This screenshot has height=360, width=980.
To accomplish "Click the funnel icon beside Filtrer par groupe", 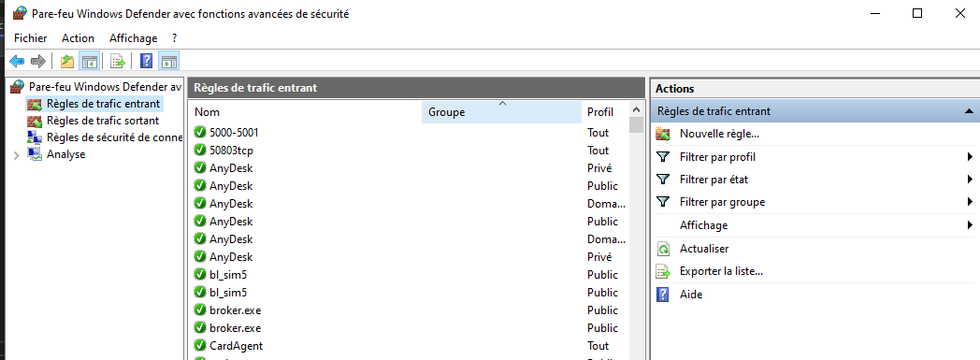I will [663, 202].
